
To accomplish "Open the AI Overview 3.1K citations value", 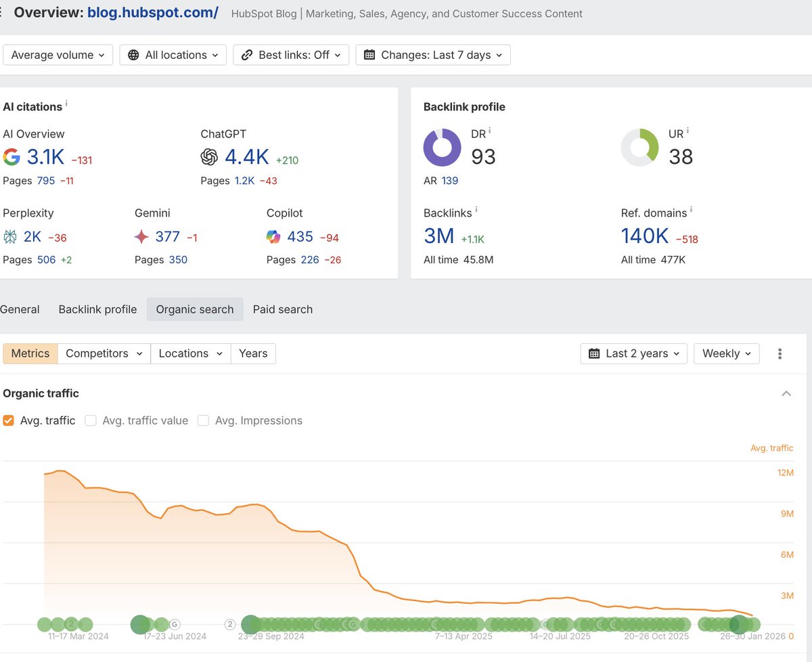I will point(45,157).
